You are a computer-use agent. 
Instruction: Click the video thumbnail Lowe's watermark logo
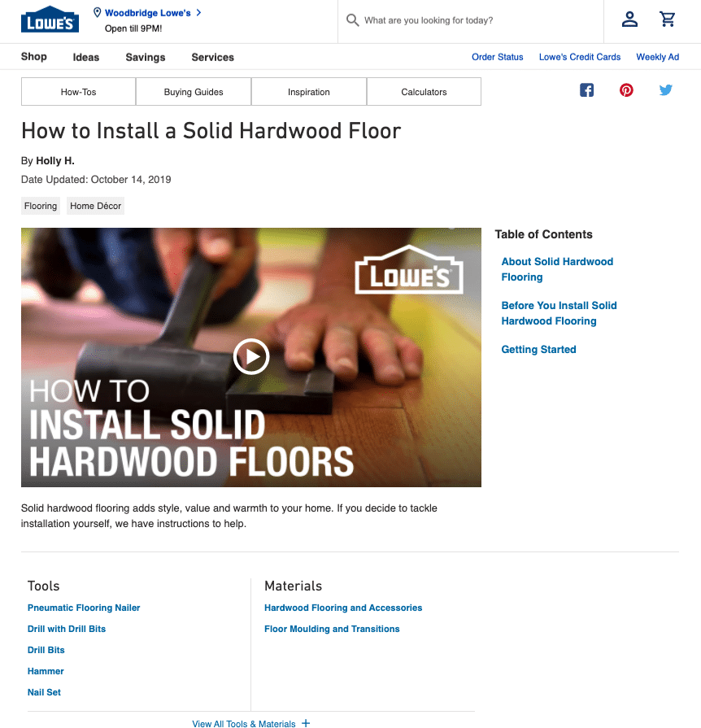click(x=409, y=270)
